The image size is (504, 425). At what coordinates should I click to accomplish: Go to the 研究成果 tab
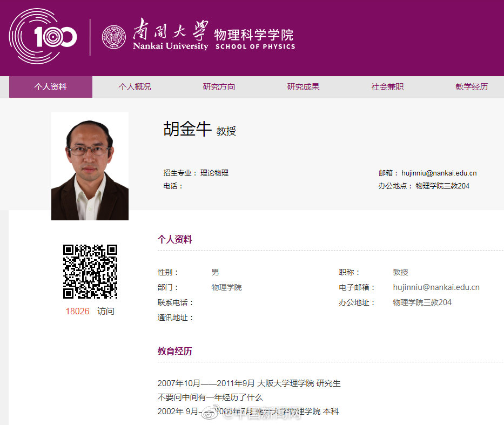click(303, 87)
